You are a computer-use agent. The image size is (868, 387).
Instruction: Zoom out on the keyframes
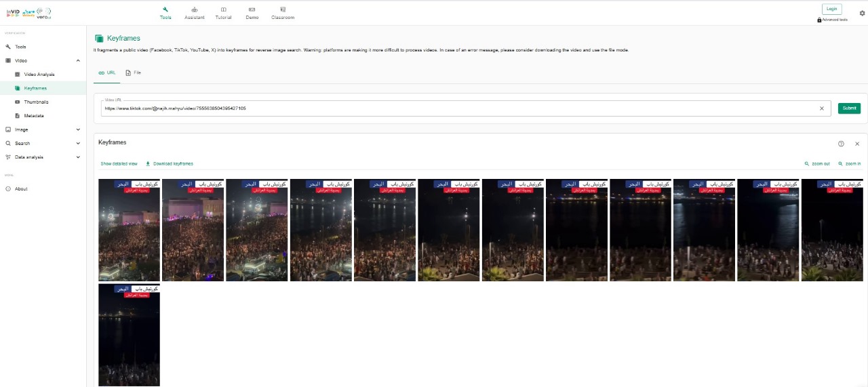point(817,164)
